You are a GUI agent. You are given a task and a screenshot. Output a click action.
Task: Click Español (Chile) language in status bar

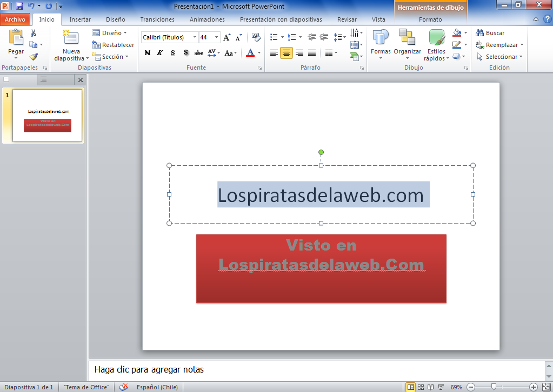coord(157,387)
